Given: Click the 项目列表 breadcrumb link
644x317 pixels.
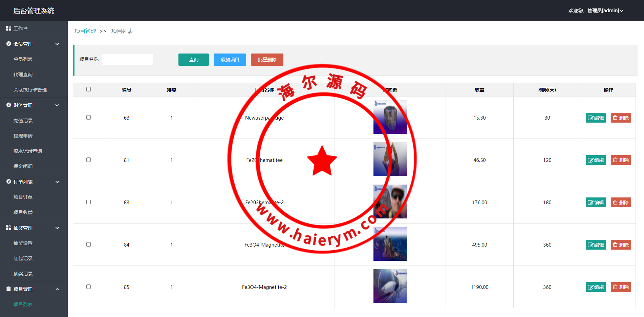Looking at the screenshot, I should click(122, 31).
